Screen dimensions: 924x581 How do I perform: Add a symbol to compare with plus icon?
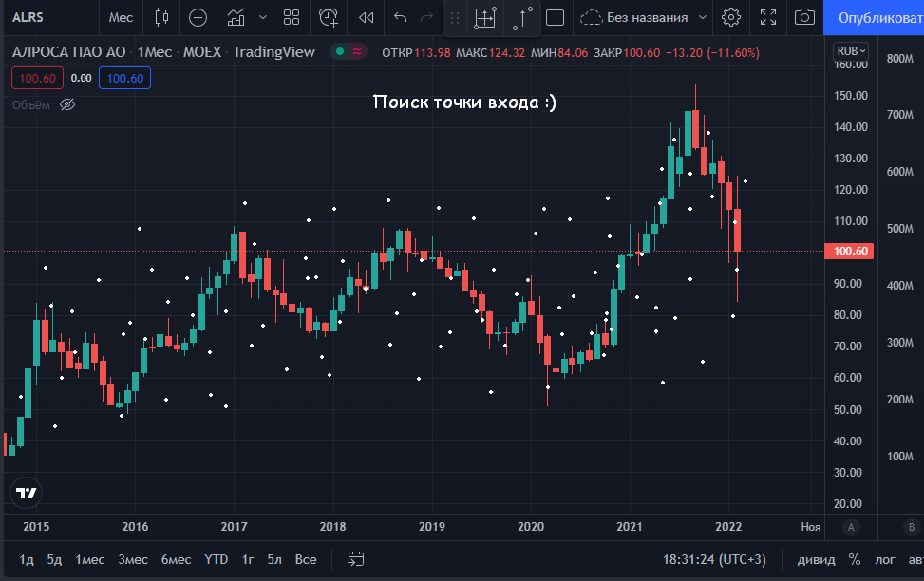(198, 17)
